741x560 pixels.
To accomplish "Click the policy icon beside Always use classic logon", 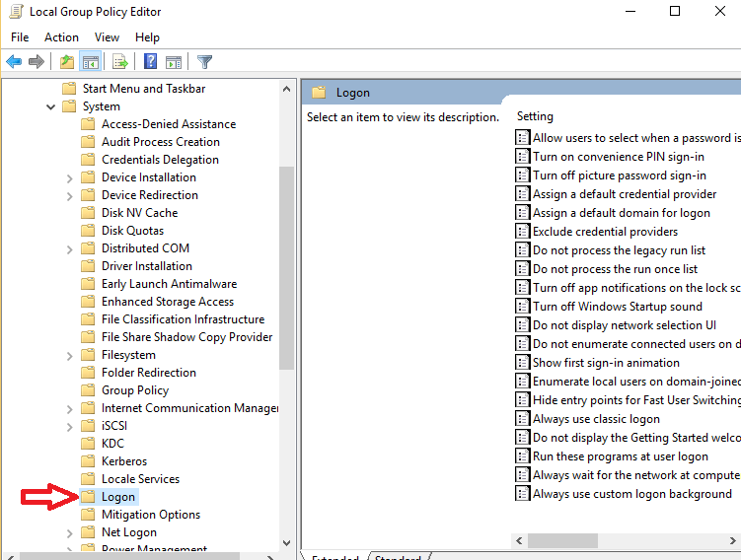I will pos(522,419).
